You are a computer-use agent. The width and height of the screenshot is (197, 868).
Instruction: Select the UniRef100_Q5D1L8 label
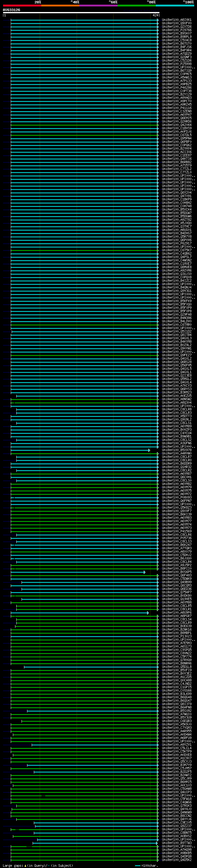[x=176, y=667]
